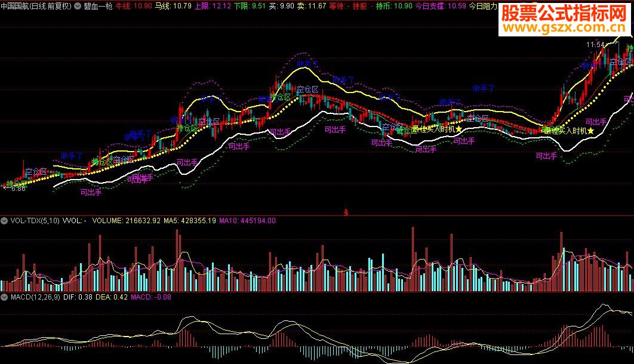Select the DEA: 0.42 value
This screenshot has width=634, height=364.
click(x=112, y=297)
